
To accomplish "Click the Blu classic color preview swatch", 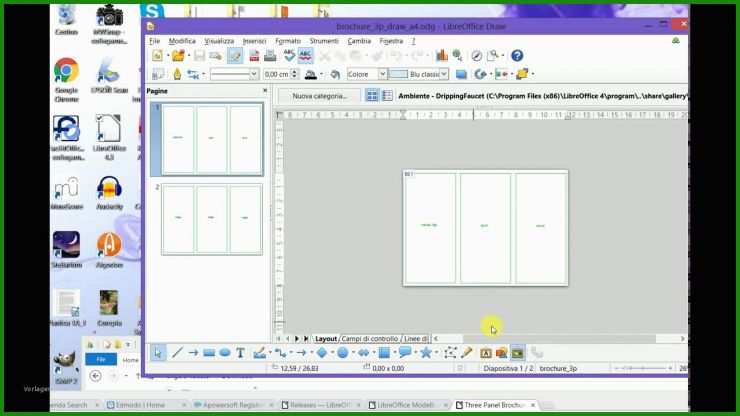I will pos(398,74).
